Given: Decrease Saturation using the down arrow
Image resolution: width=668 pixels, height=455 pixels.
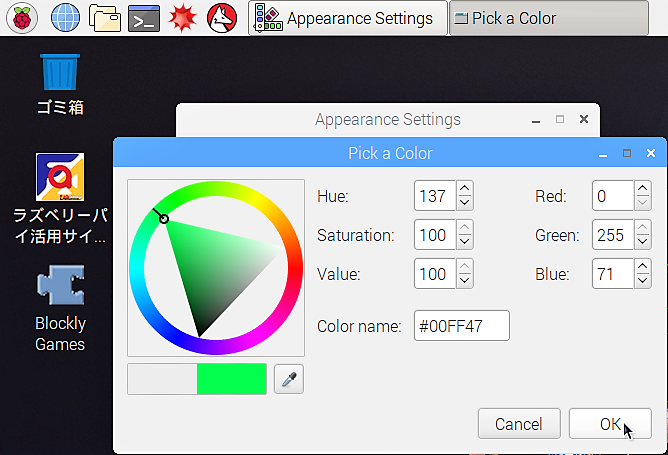Looking at the screenshot, I should pos(465,242).
